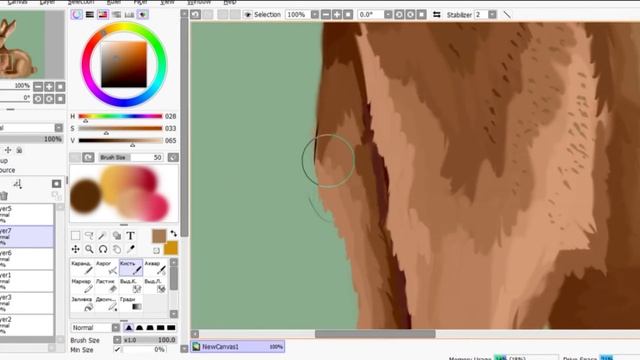Screen dimensions: 640x360
Task: Click the 0.0° rotation angle field
Action: point(371,15)
